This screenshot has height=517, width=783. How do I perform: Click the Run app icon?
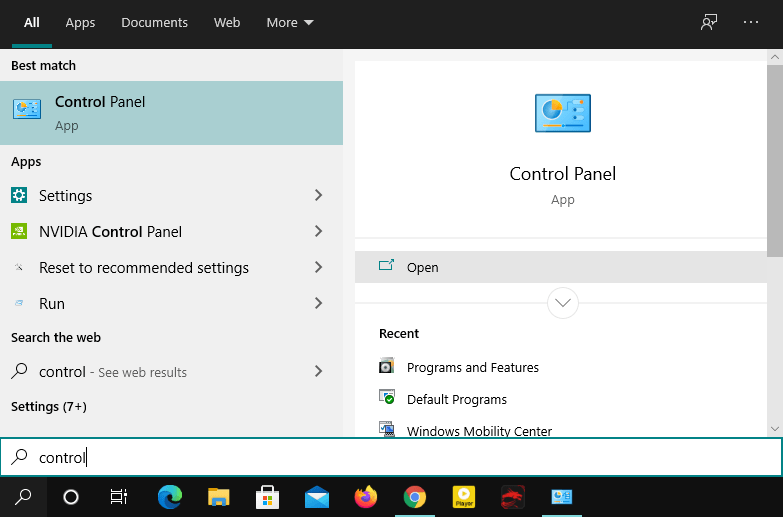click(x=19, y=303)
